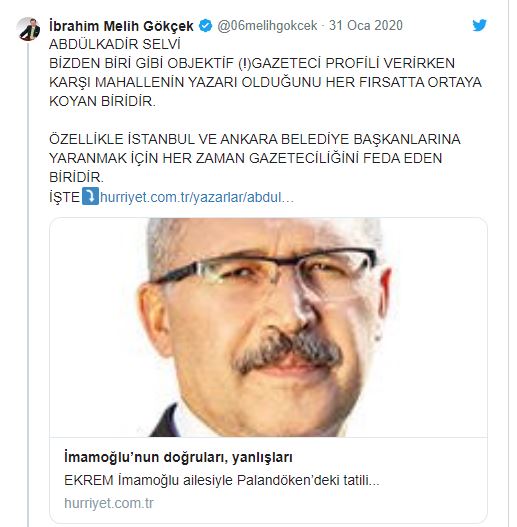Click the arrow emoji after İŞTE
Viewport: 517px width, 527px height.
(90, 196)
